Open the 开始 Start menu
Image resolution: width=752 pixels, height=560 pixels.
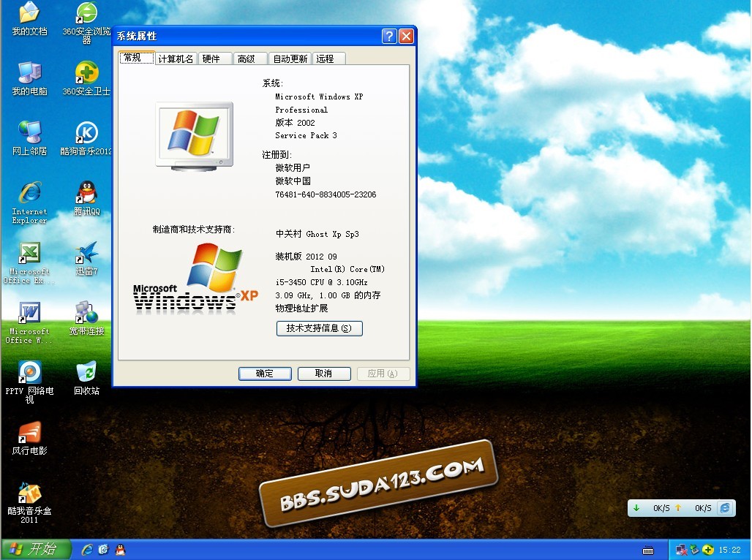pos(36,550)
